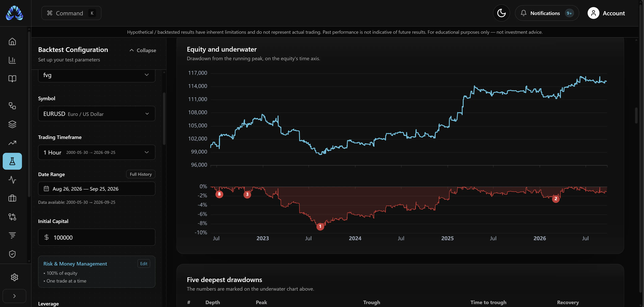Screen dimensions: 644x307
Task: Click drawdown marker 1 on underwater chart
Action: click(x=320, y=227)
